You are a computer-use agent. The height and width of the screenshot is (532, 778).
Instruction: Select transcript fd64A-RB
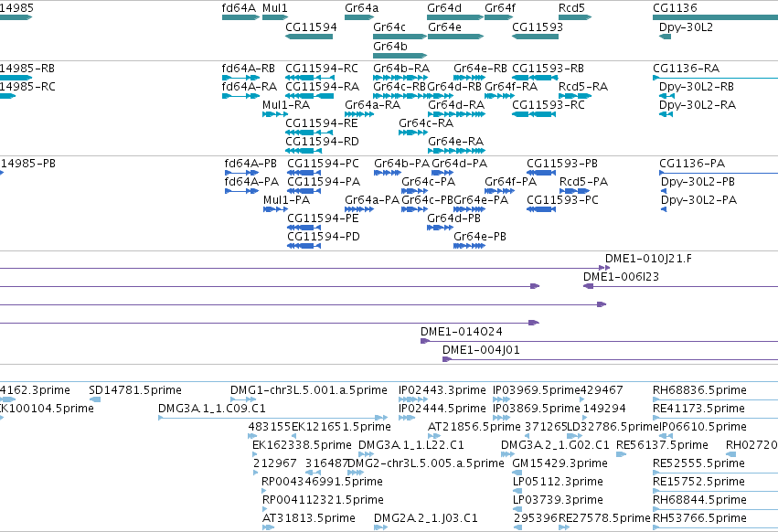240,78
